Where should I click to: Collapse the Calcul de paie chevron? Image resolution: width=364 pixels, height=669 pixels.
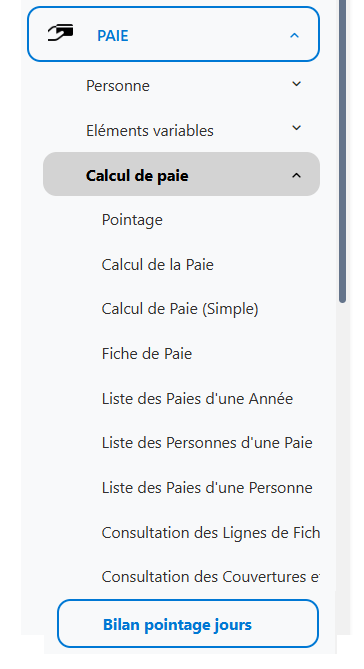pyautogui.click(x=296, y=175)
